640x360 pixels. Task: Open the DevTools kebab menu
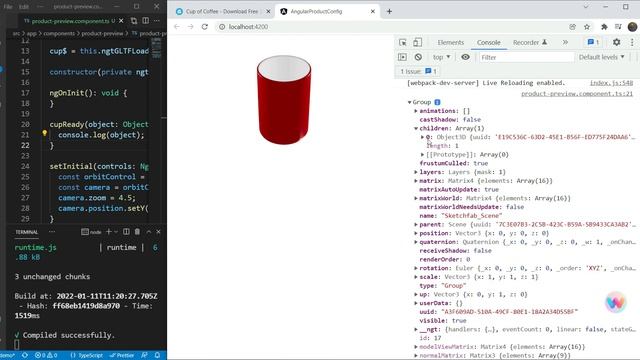click(x=632, y=42)
